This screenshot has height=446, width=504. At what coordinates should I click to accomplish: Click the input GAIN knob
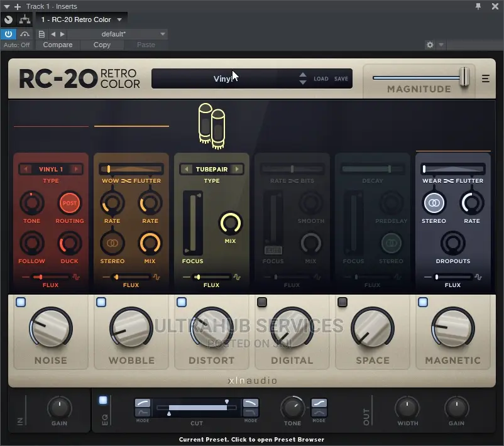pyautogui.click(x=60, y=408)
